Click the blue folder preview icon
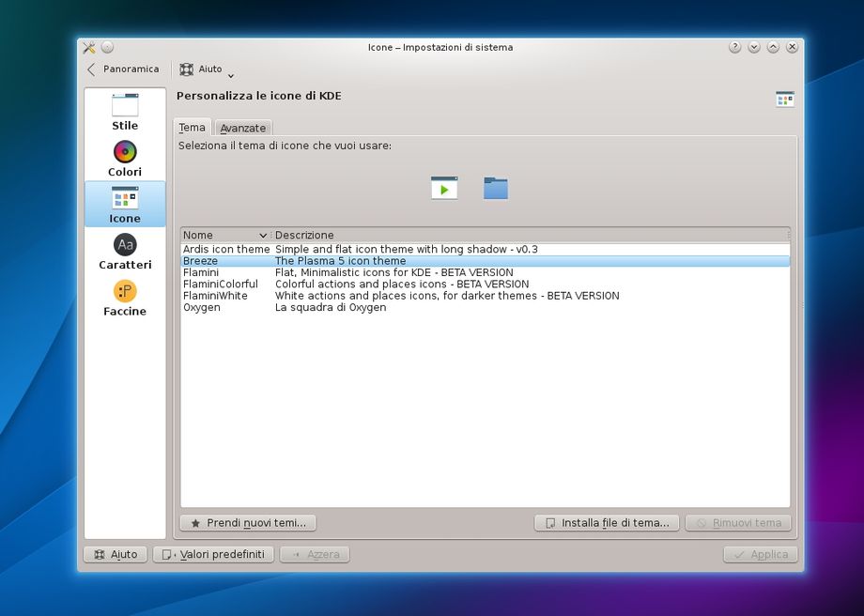 point(496,188)
